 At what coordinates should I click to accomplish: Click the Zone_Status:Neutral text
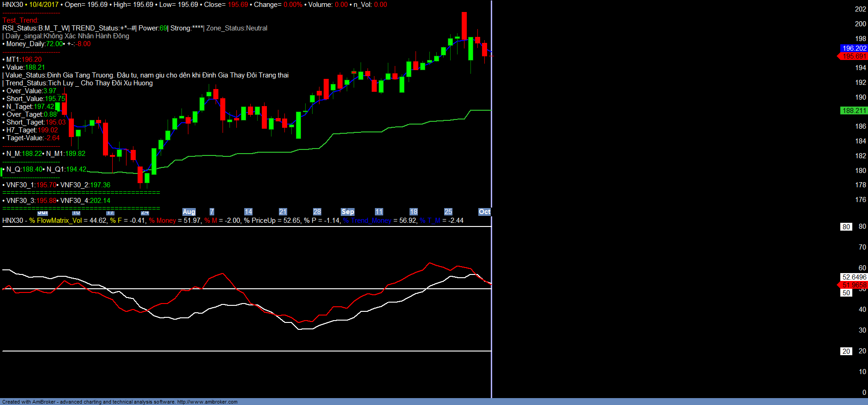[x=236, y=28]
